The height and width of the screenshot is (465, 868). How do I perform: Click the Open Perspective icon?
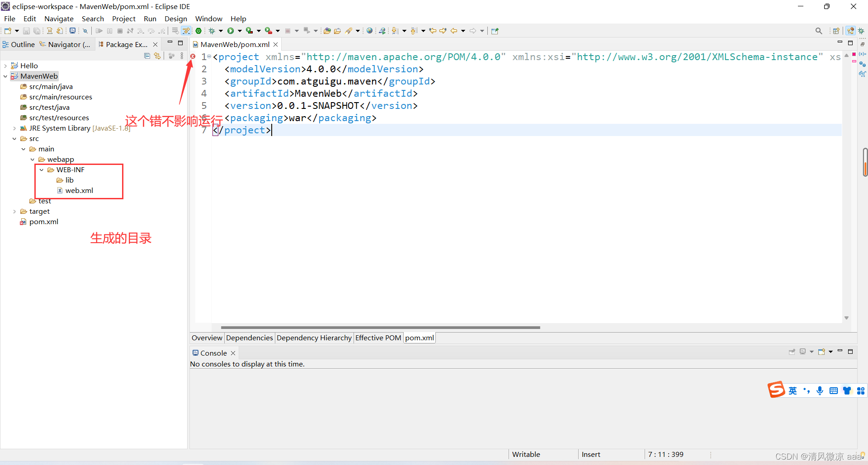click(x=836, y=31)
